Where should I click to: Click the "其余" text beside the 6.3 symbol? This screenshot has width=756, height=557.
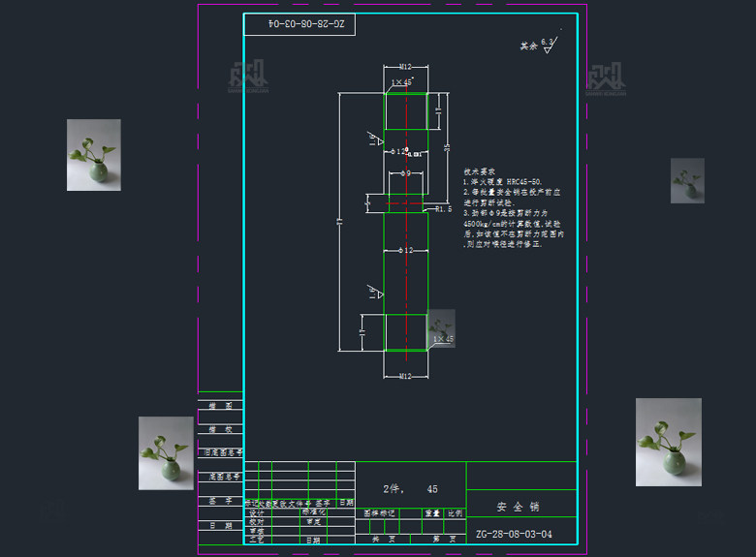coord(528,46)
